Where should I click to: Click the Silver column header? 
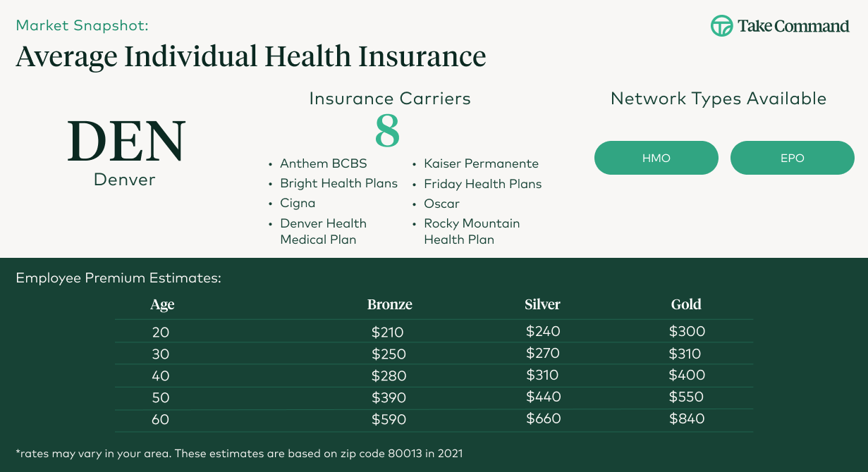(542, 305)
